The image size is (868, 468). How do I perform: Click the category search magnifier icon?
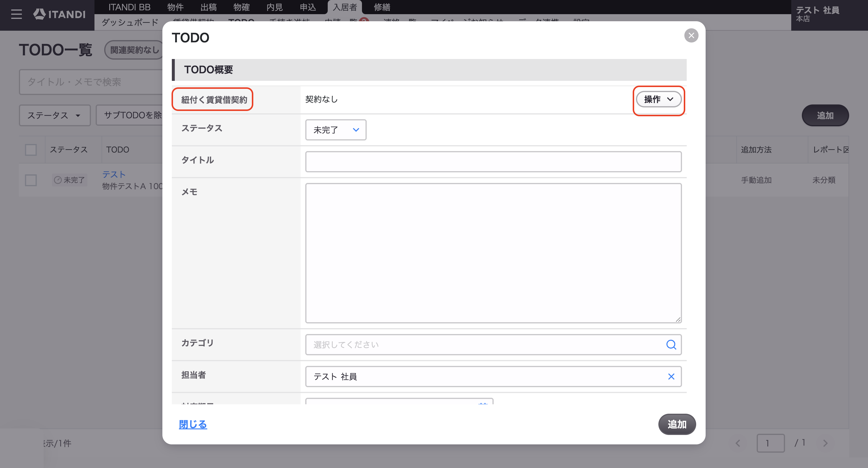671,344
